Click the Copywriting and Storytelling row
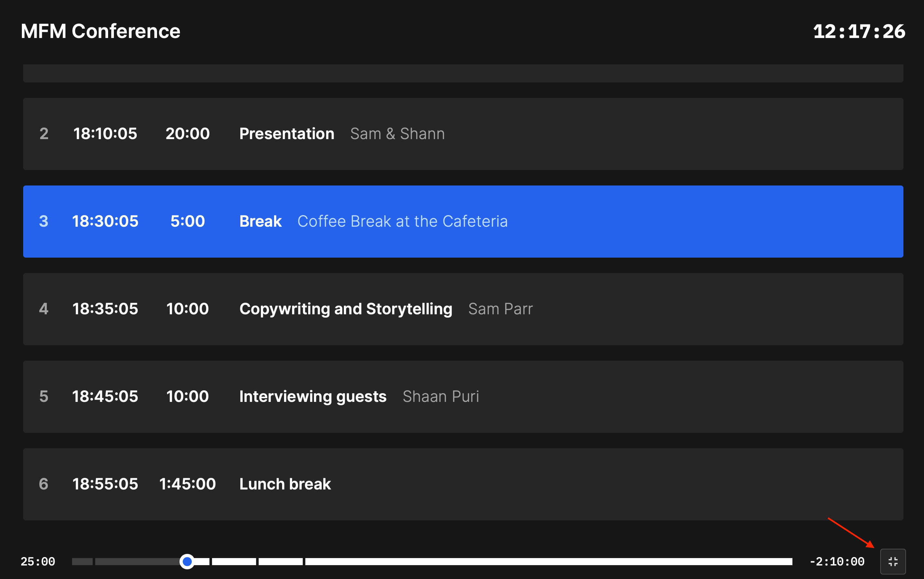 coord(462,309)
